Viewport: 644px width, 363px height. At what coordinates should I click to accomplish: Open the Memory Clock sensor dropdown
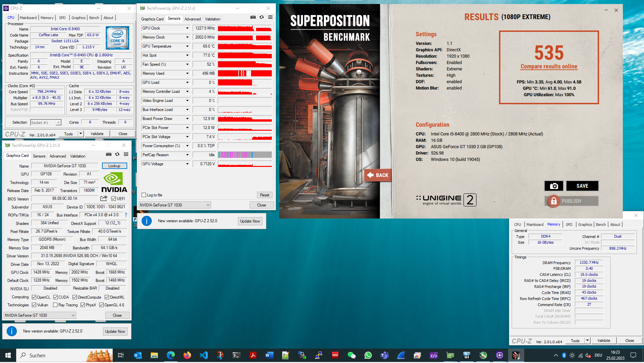(187, 37)
